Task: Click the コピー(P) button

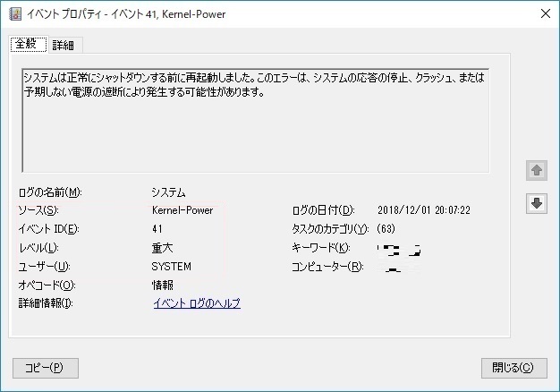Action: tap(46, 368)
